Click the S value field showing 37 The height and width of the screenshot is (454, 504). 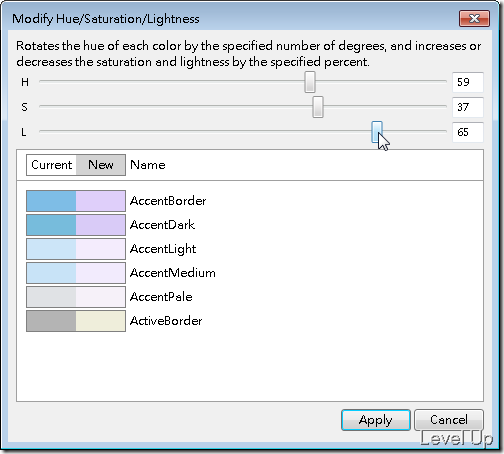coord(468,107)
